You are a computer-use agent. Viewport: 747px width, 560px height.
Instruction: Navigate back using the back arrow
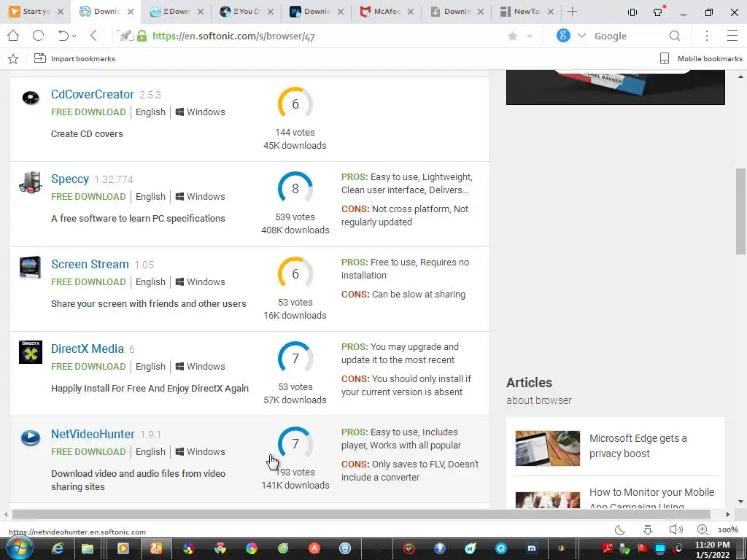pyautogui.click(x=94, y=36)
